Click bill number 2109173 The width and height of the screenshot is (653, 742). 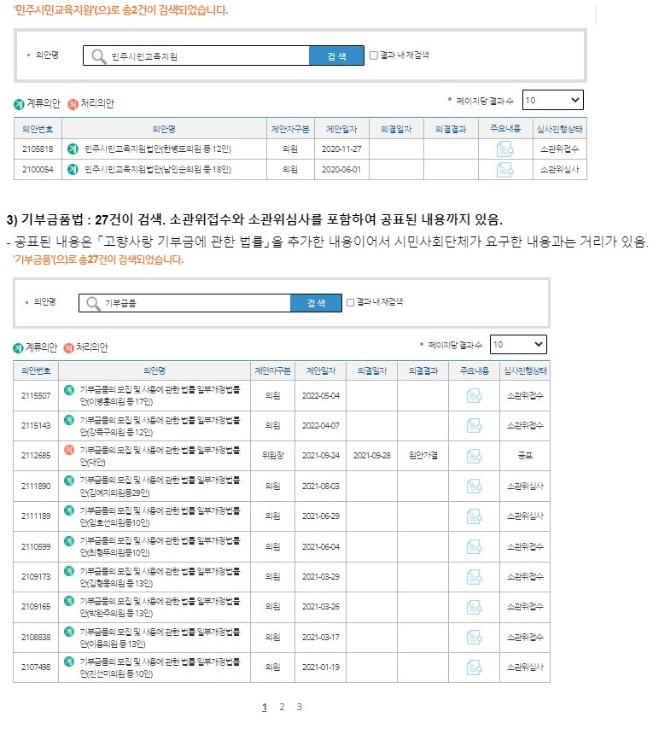pyautogui.click(x=36, y=577)
